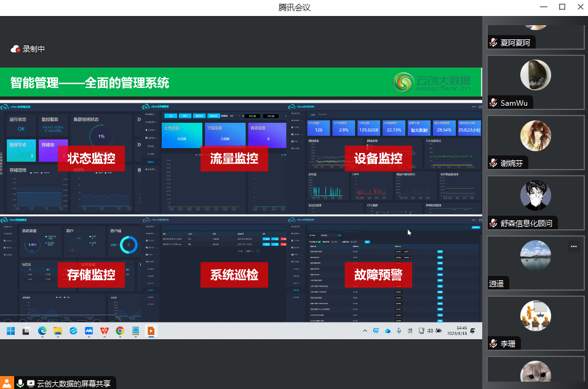
Task: Click the muted mic icon next to 谢婉芬
Action: tap(493, 163)
